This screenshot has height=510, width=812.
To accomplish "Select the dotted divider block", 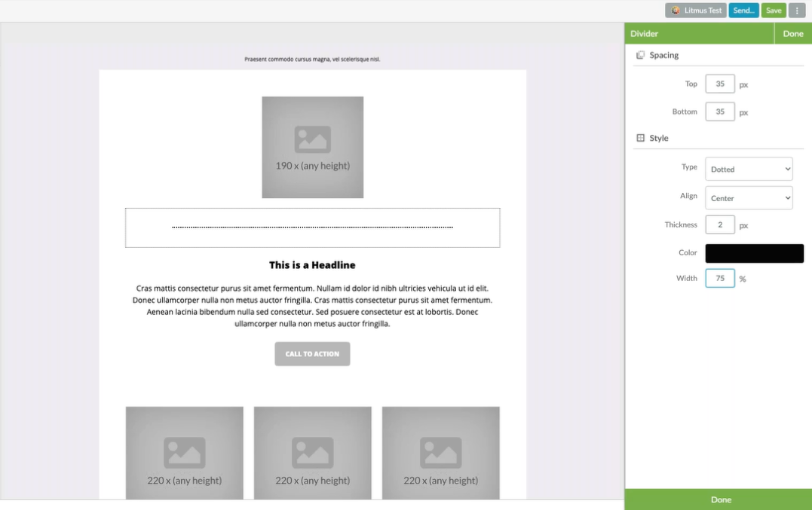I will (x=312, y=228).
